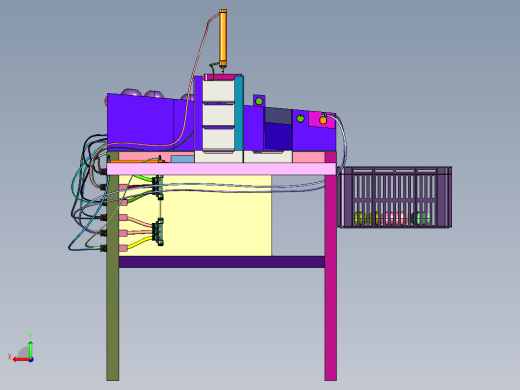The image size is (520, 390).
Task: Select the magenta right table leg
Action: coord(331,267)
